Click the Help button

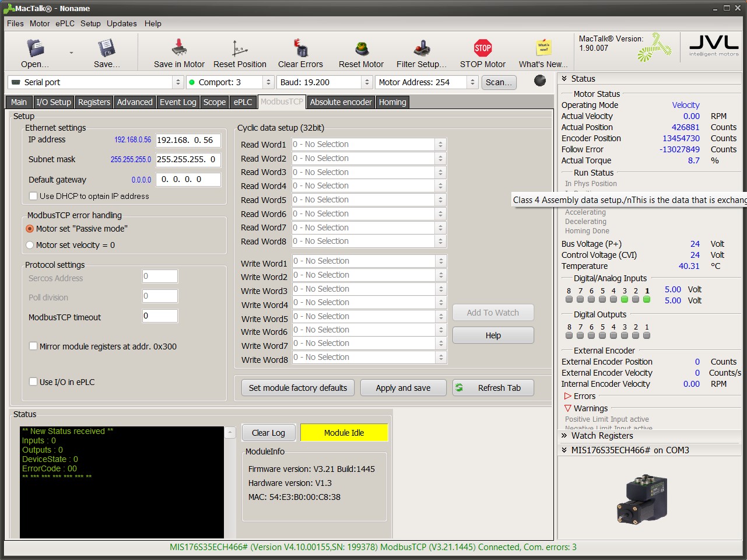point(493,335)
